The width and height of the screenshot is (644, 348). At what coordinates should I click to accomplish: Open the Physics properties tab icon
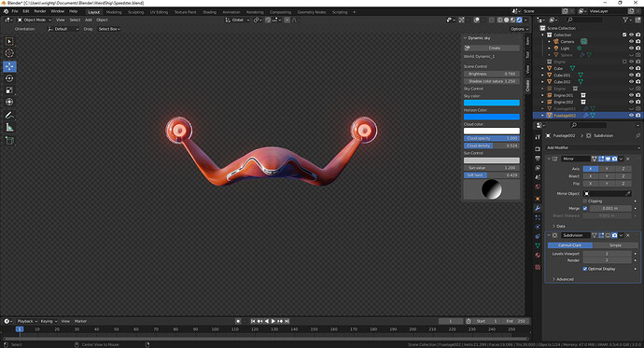click(x=538, y=227)
